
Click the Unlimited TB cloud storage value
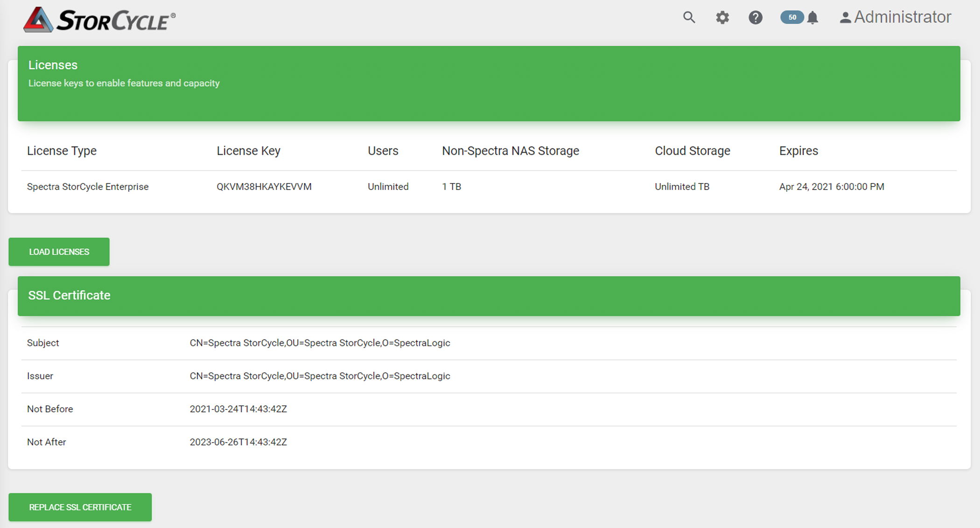tap(682, 187)
